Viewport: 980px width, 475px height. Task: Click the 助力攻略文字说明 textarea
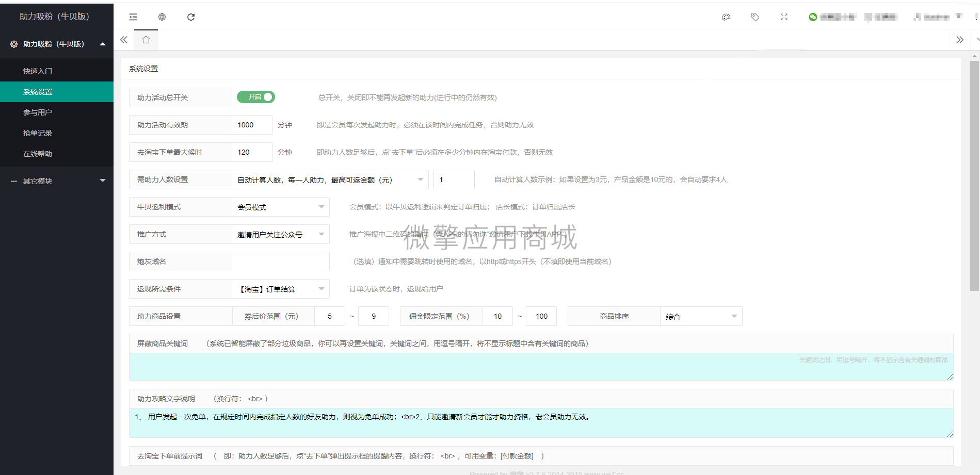point(541,423)
